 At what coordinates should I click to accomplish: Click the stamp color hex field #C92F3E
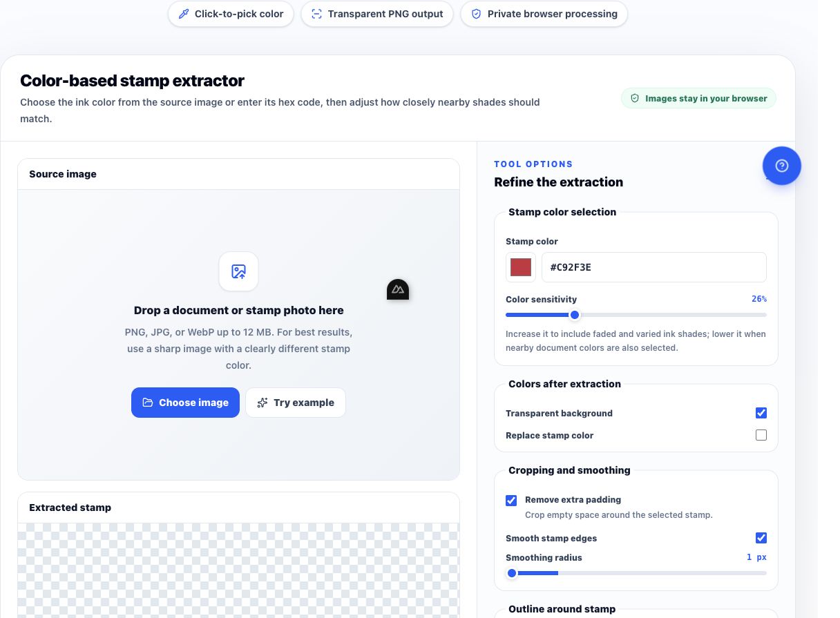pyautogui.click(x=654, y=267)
